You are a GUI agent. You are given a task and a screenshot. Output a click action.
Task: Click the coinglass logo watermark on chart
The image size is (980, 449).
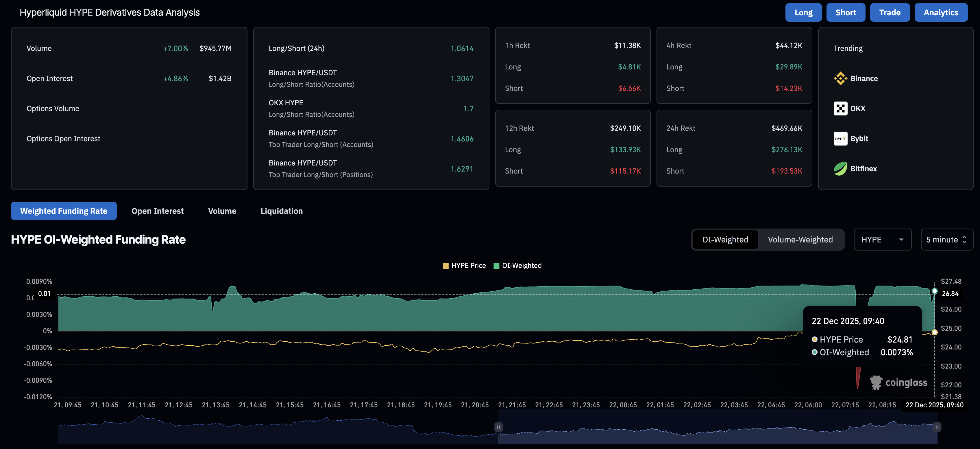(x=898, y=382)
